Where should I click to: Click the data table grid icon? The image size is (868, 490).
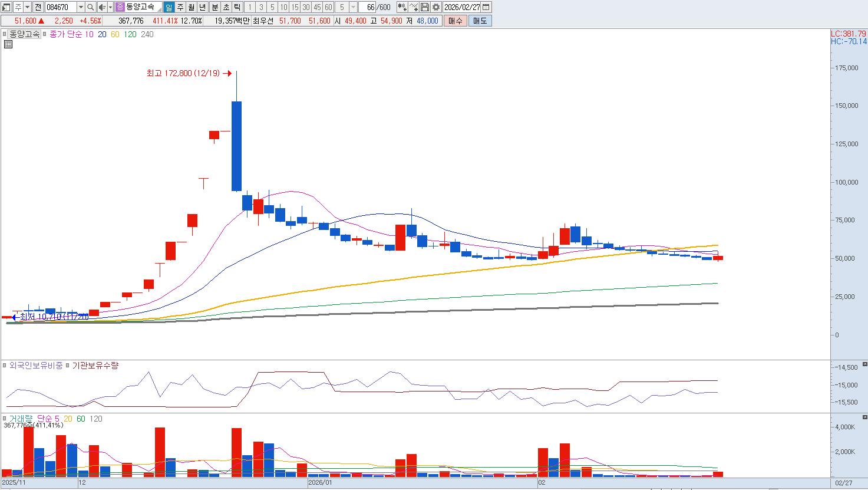point(8,44)
